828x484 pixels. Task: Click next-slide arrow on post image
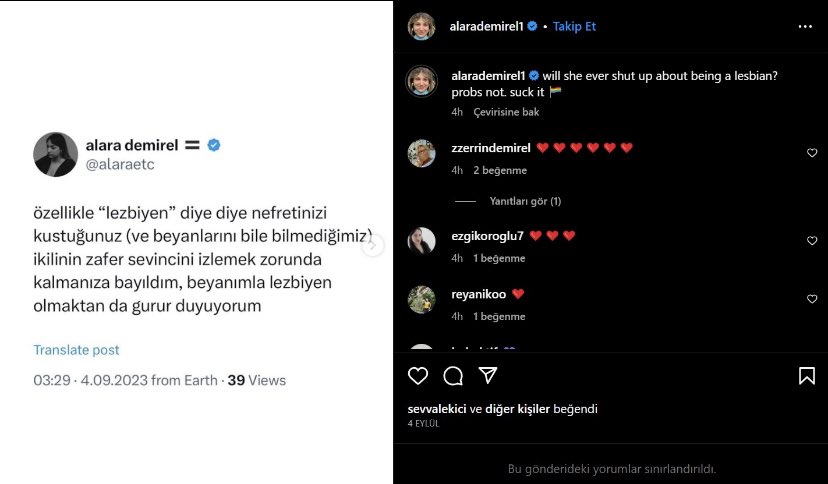pos(372,244)
